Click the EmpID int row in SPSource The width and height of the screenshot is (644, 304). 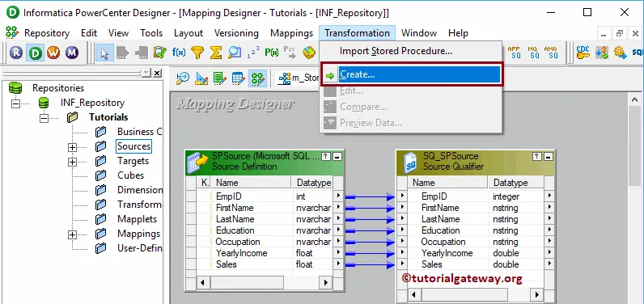coord(265,196)
